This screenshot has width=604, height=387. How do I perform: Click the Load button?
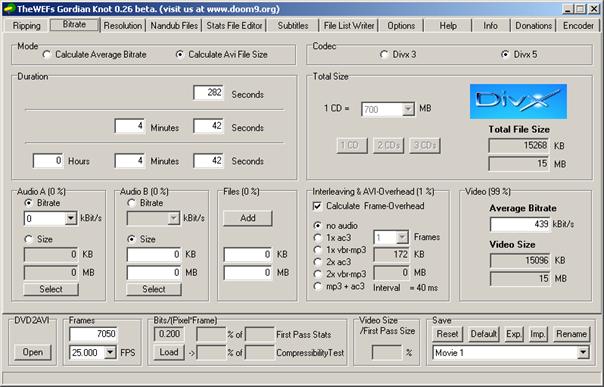point(169,352)
